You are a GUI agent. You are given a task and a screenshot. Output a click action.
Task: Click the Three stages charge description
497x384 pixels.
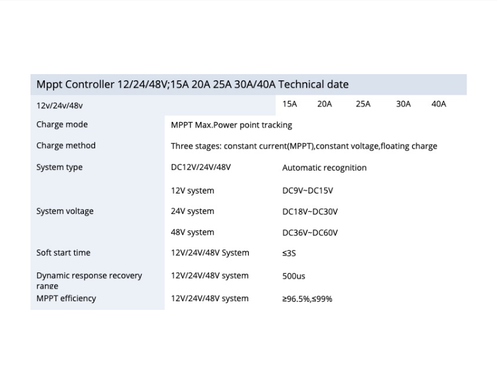coord(304,146)
